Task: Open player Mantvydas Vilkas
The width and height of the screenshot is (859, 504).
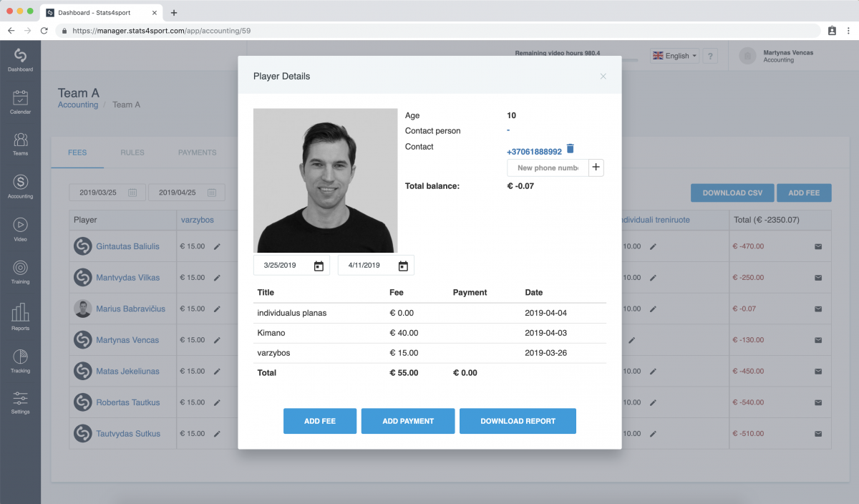Action: [x=127, y=278]
